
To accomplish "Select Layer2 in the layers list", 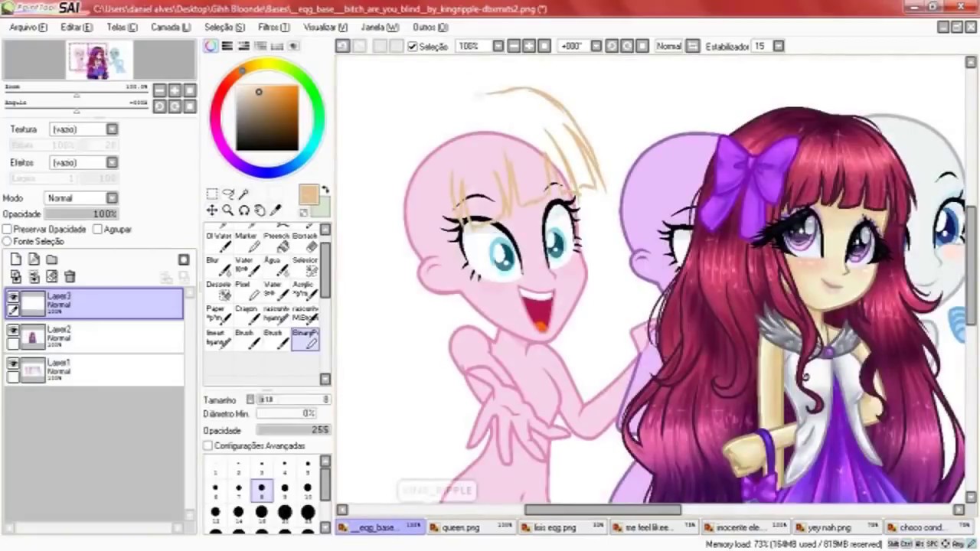I will [93, 336].
